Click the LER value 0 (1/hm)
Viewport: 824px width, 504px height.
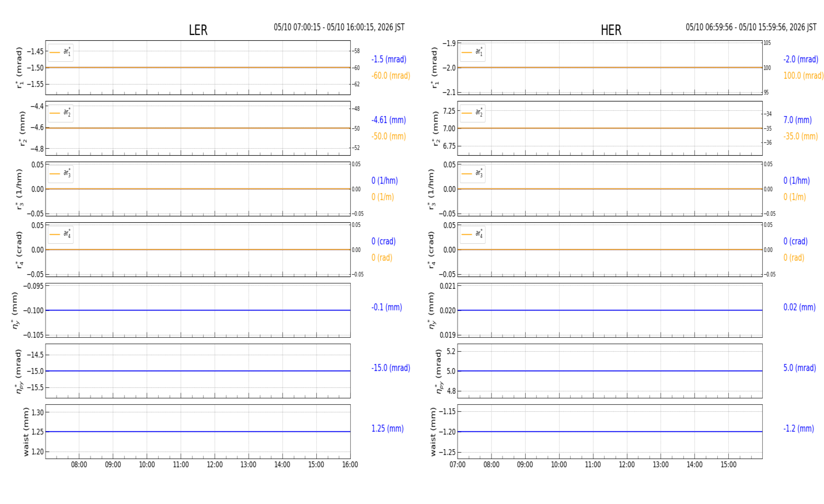(385, 181)
